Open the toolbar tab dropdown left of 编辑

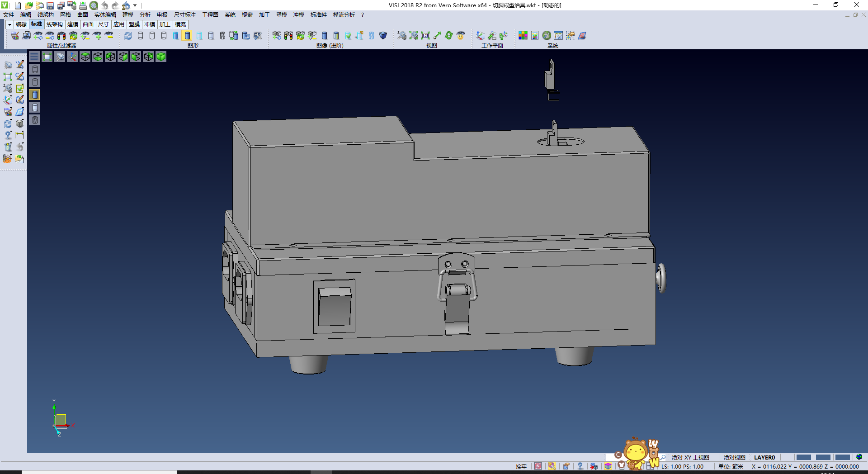pos(9,24)
